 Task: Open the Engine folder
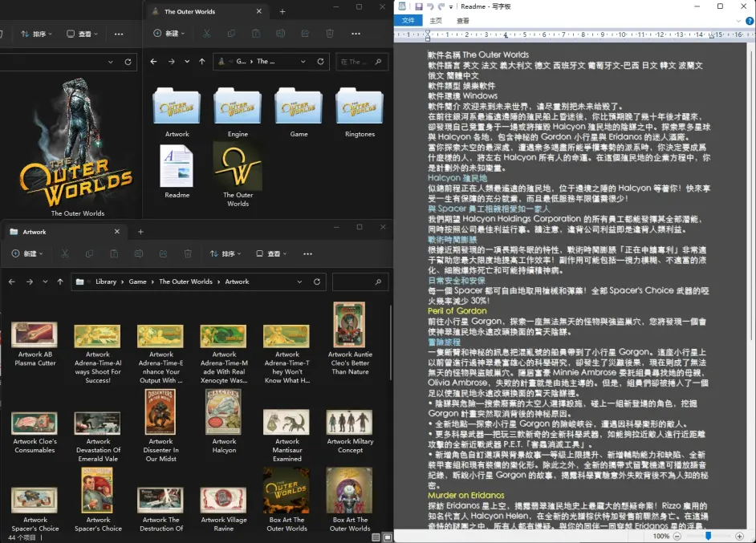point(238,106)
